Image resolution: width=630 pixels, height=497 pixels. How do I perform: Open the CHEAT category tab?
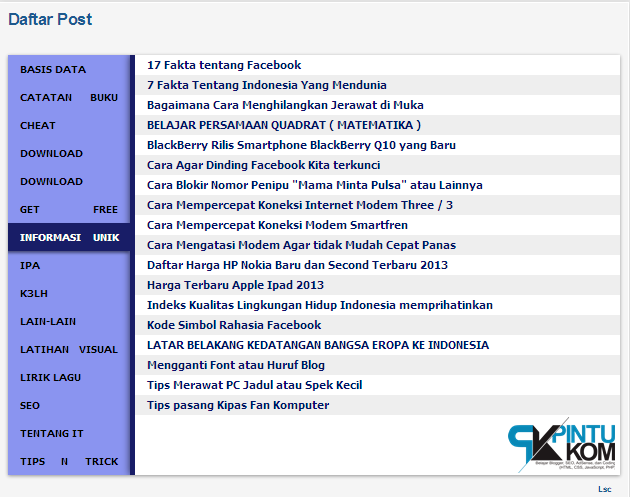pyautogui.click(x=69, y=125)
